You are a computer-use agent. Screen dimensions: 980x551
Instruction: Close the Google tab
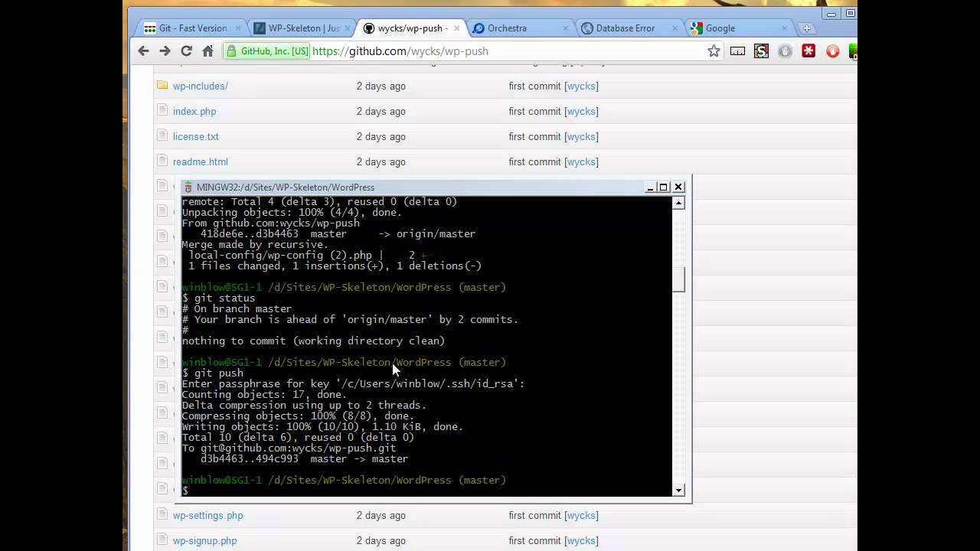(785, 28)
